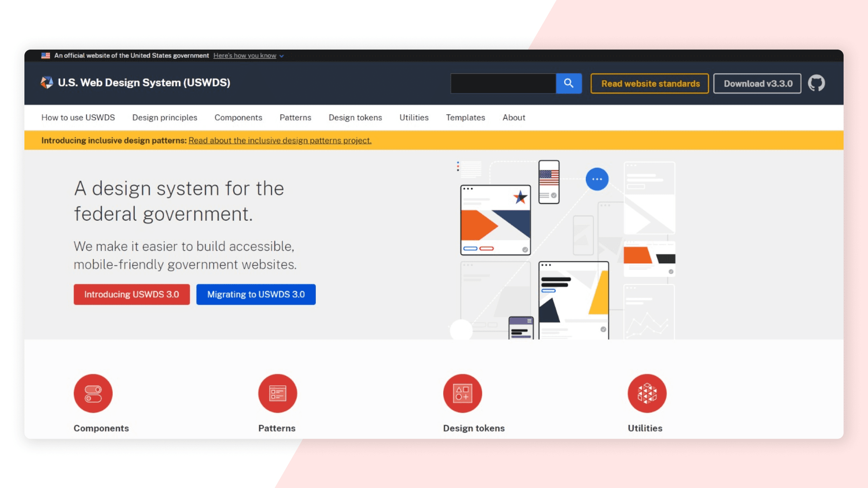Click "Here's how you know" link
The height and width of the screenshot is (488, 868).
pos(245,55)
